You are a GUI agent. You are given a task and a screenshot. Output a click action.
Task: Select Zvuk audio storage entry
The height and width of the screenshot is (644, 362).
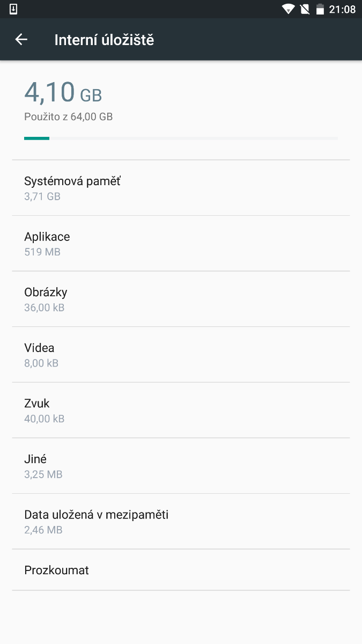coord(181,410)
